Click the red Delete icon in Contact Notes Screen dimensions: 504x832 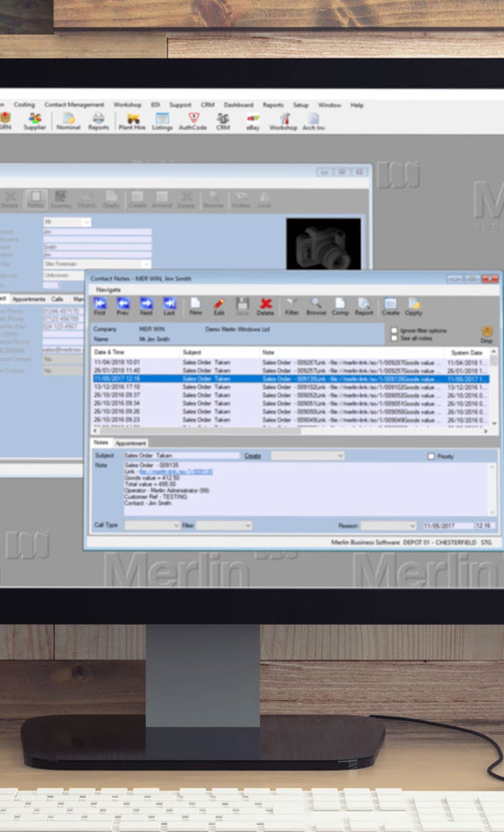266,306
